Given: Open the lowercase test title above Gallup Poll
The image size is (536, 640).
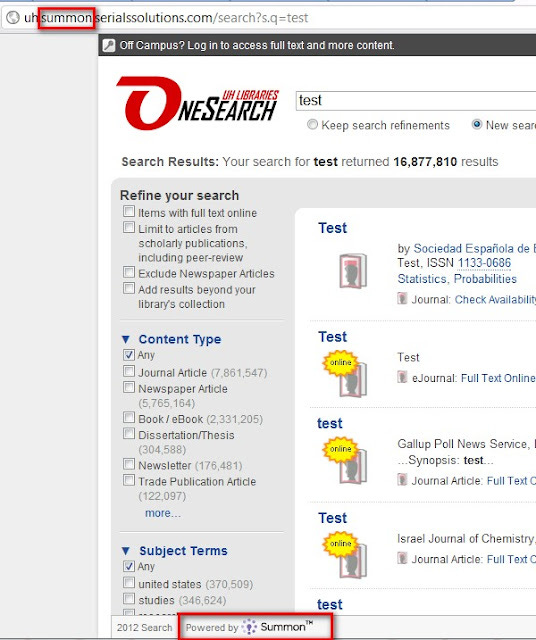Looking at the screenshot, I should tap(329, 423).
